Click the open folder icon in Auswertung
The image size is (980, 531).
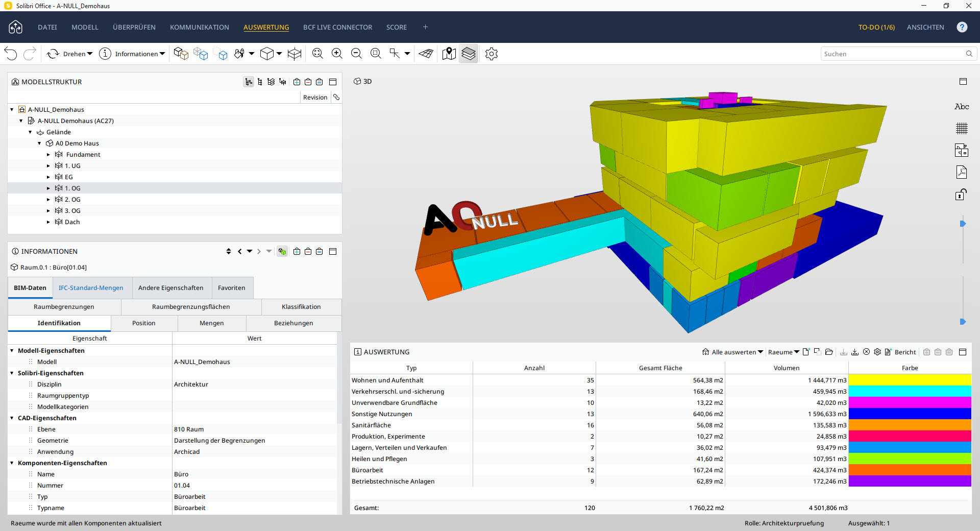[829, 352]
